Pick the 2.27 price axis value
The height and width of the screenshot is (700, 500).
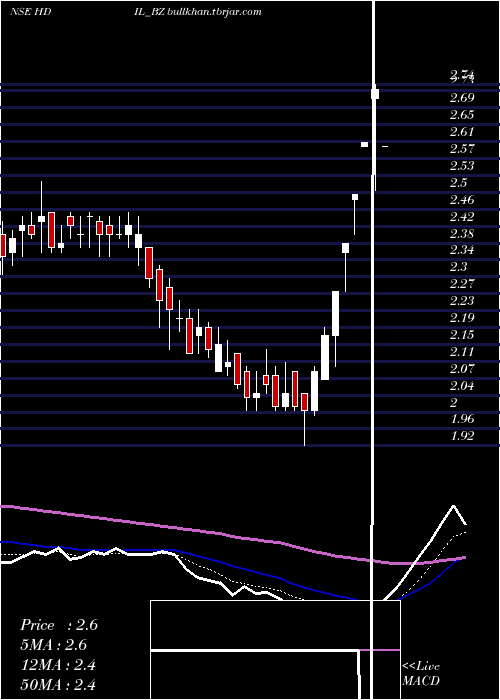462,284
